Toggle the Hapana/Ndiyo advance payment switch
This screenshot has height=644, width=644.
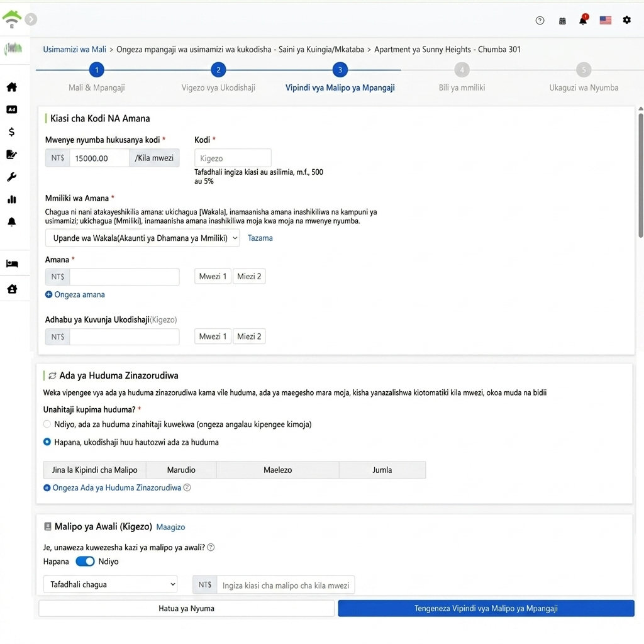click(85, 562)
